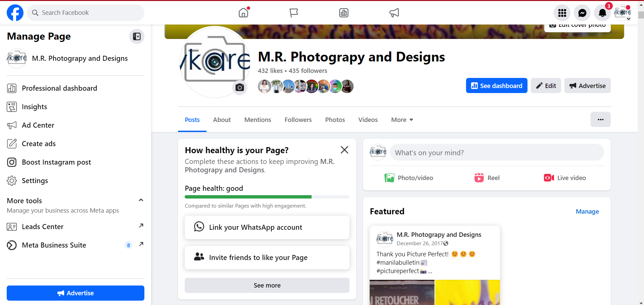
Task: Open the three-dots page options menu
Action: pos(601,120)
